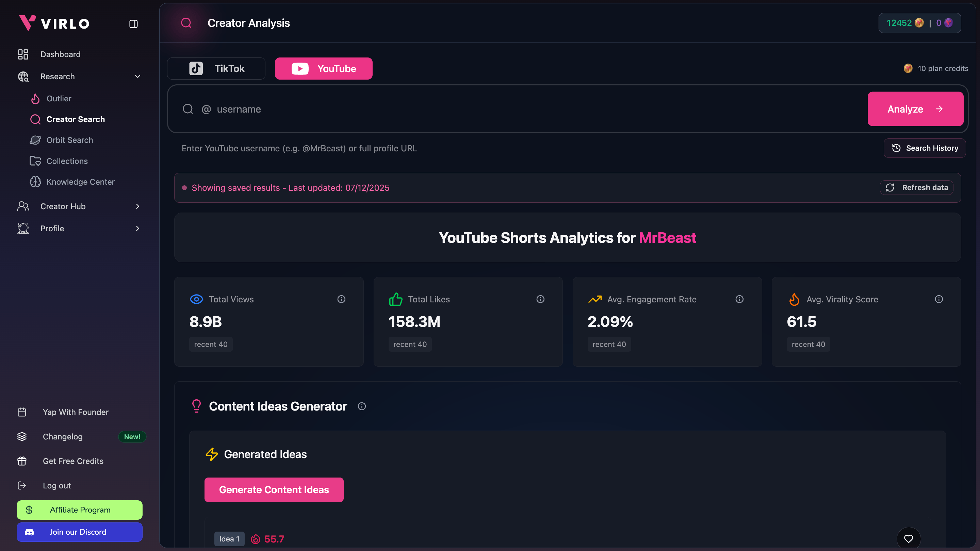The image size is (980, 551).
Task: Click Generate Content Ideas
Action: point(274,490)
